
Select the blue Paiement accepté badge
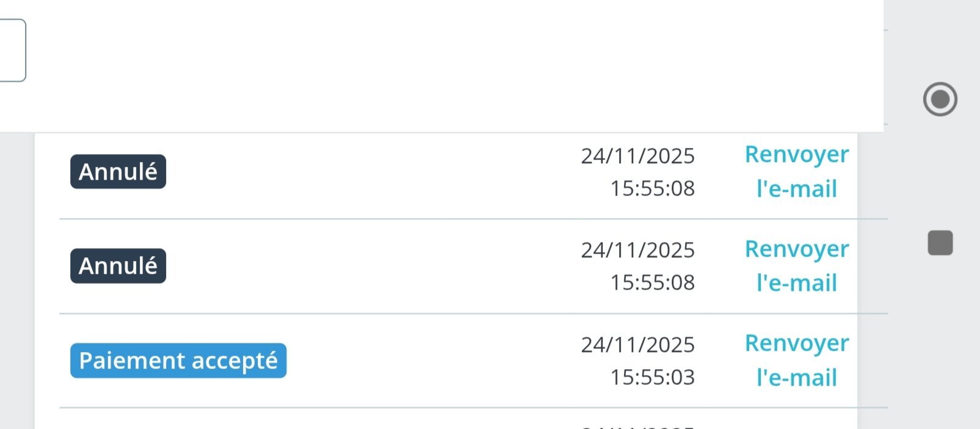coord(178,361)
